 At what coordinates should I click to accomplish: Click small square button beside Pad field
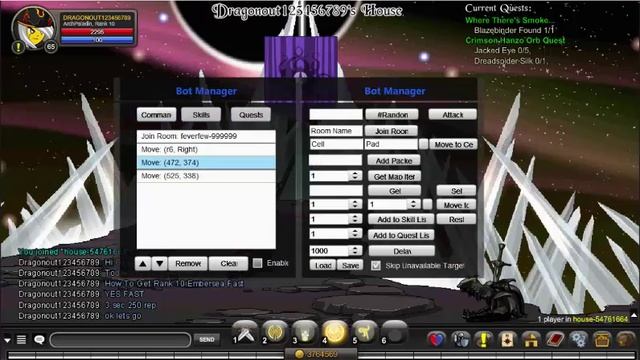click(424, 144)
